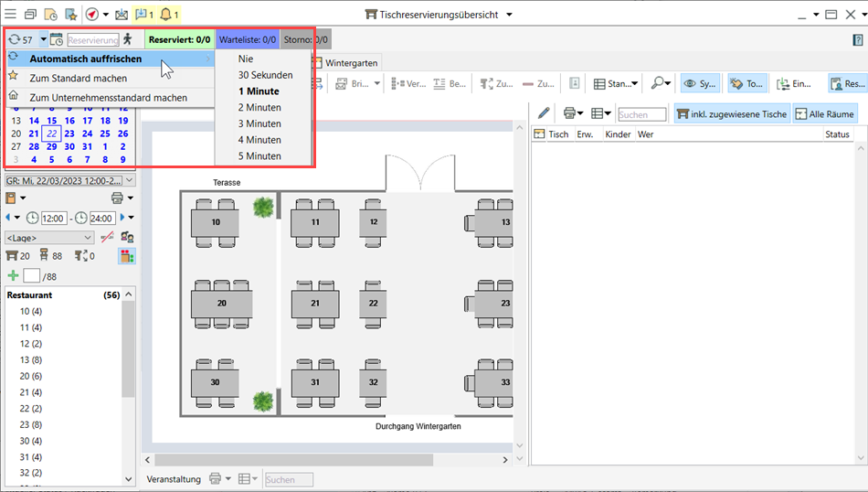Open the 'Stan...' layout dropdown
This screenshot has height=492, width=868.
pos(616,83)
